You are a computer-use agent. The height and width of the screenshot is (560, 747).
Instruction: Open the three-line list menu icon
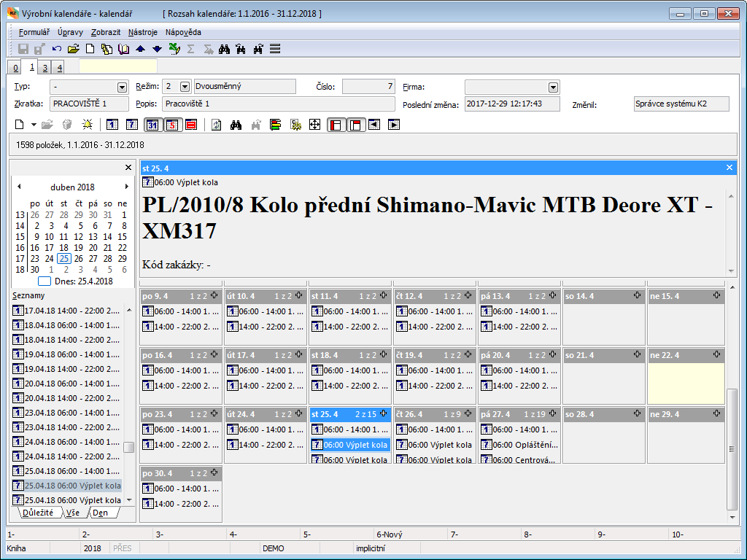275,49
